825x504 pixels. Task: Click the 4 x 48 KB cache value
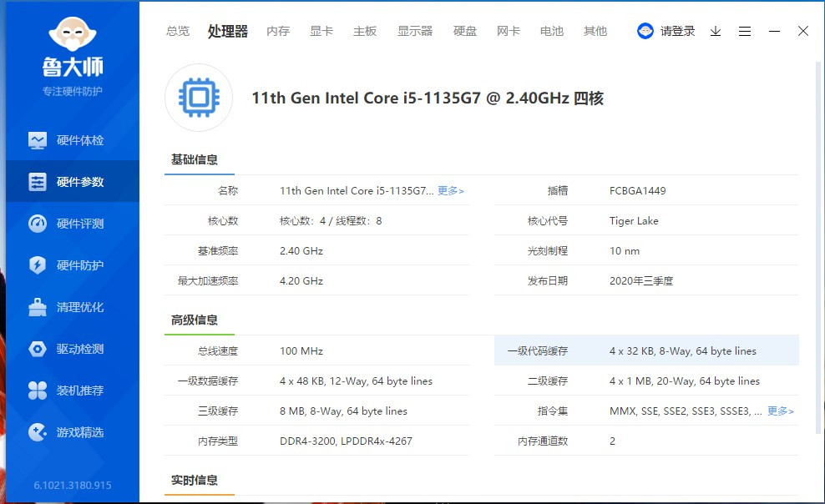(357, 381)
